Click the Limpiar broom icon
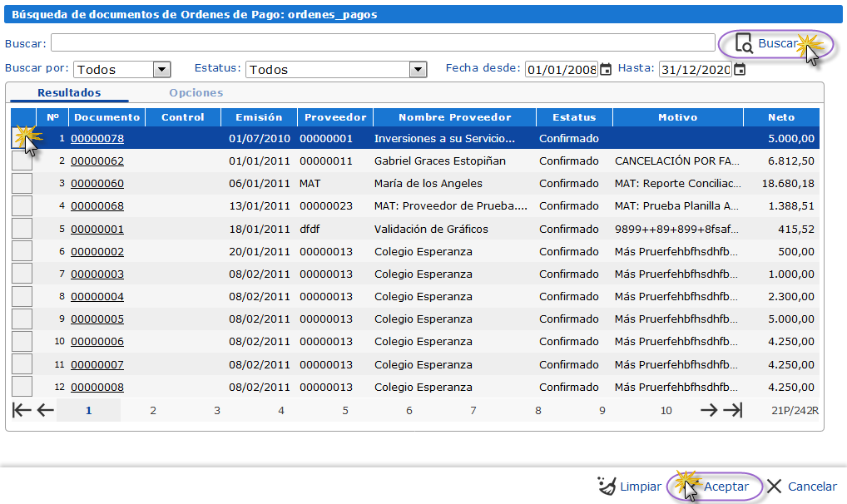The image size is (847, 504). point(605,486)
